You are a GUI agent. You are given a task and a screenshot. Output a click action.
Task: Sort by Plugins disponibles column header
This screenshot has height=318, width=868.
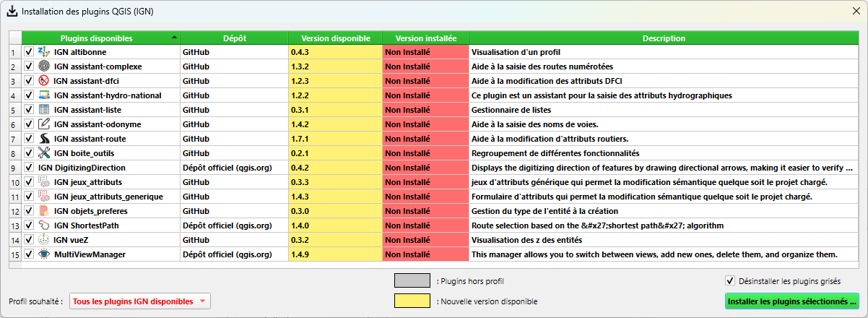pos(100,38)
